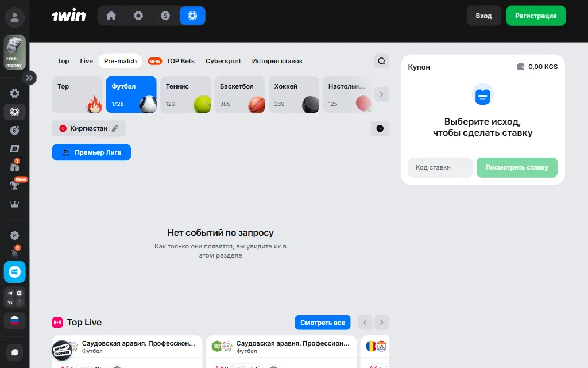This screenshot has height=368, width=588.
Task: Select the Хоккей sport category
Action: click(294, 95)
